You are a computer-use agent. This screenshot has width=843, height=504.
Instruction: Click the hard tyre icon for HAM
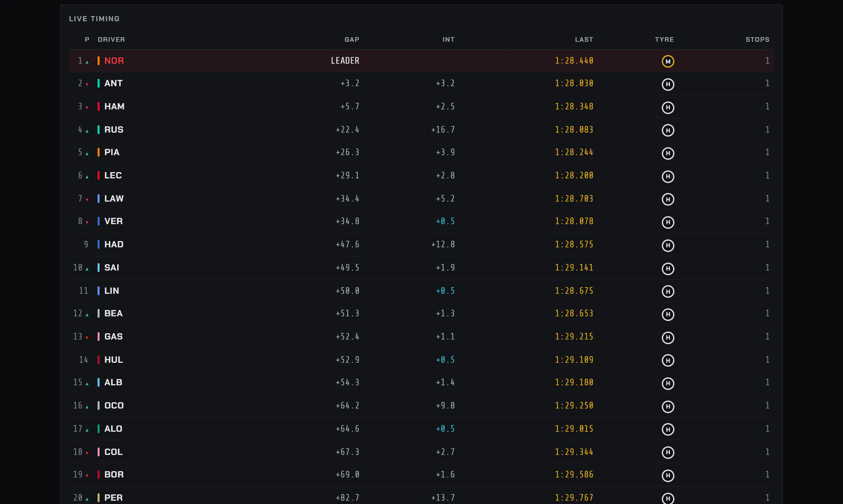coord(668,108)
